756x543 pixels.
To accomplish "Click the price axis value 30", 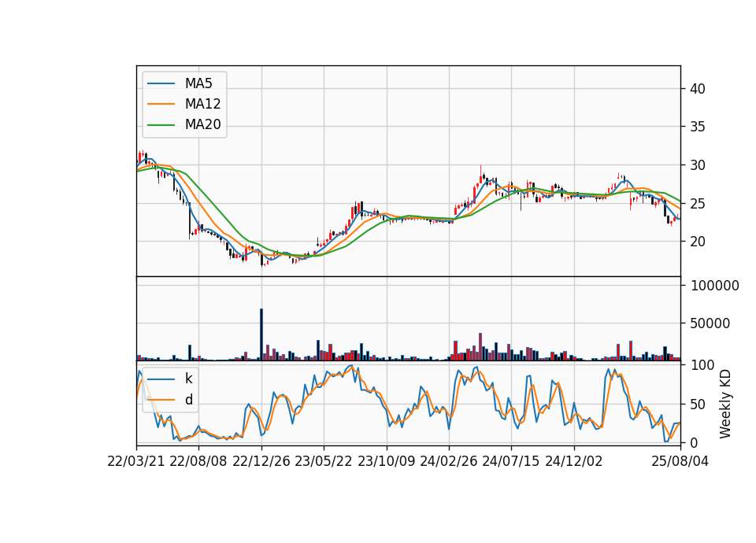I will 698,165.
